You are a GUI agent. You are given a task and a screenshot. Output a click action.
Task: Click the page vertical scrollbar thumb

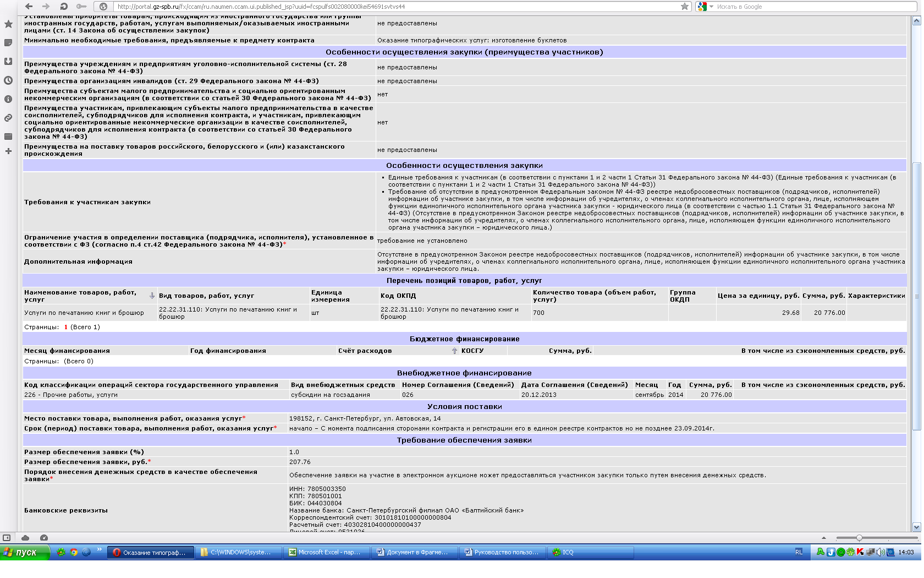(916, 296)
